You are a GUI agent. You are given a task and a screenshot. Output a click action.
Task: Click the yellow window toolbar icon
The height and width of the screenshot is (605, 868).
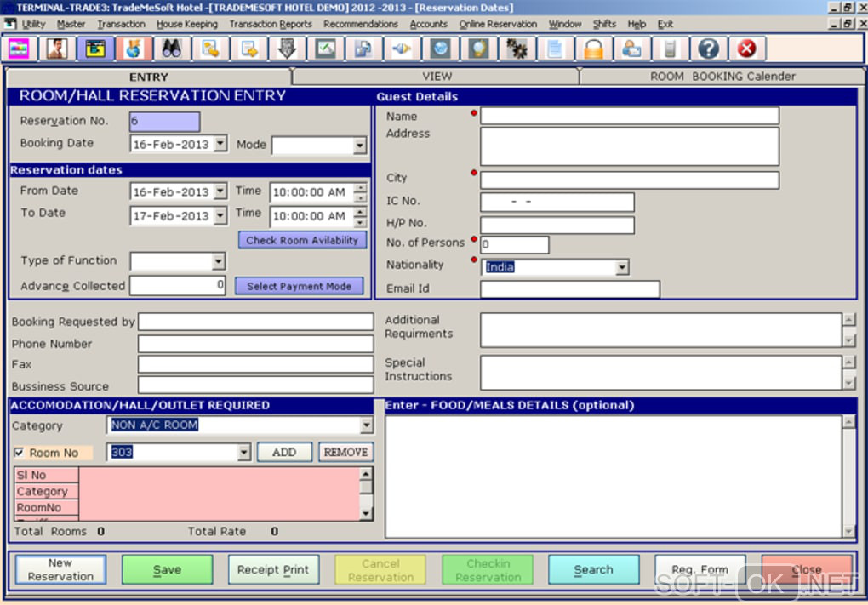(x=95, y=49)
